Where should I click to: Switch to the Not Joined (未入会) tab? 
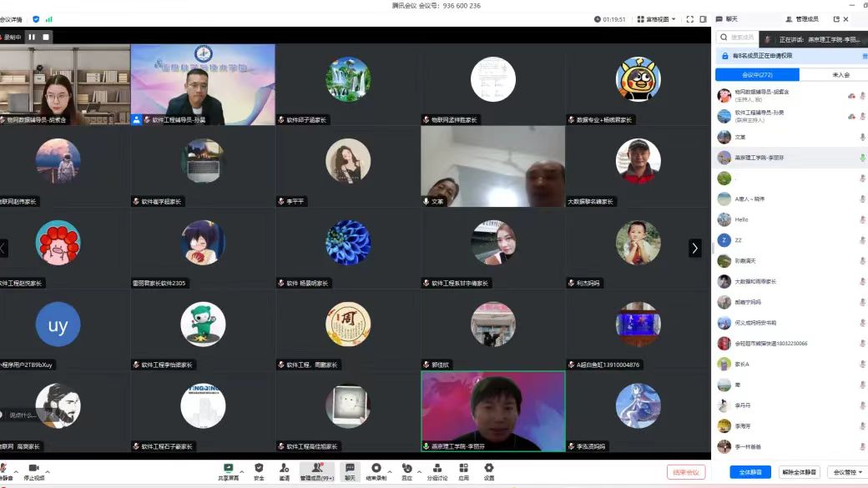(x=840, y=75)
